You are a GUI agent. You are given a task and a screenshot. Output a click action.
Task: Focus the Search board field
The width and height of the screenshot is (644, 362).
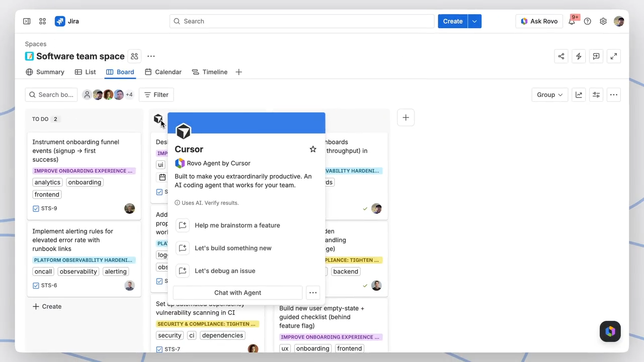click(51, 95)
